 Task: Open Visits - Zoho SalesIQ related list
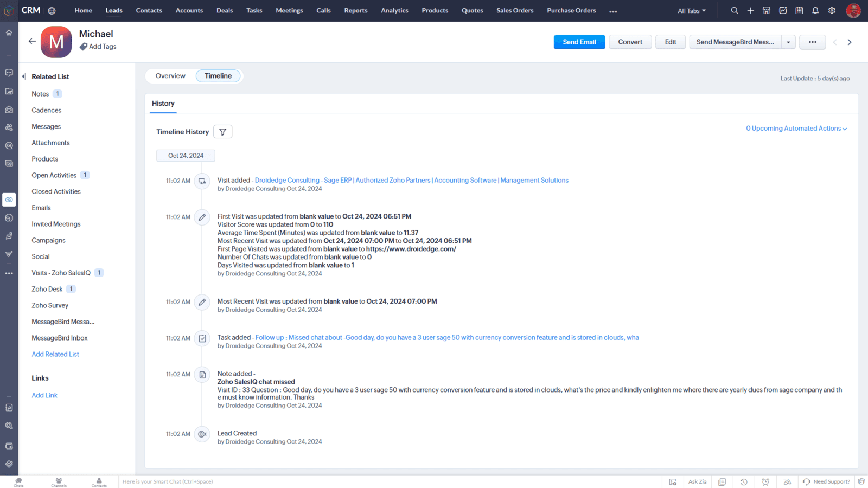click(x=61, y=273)
